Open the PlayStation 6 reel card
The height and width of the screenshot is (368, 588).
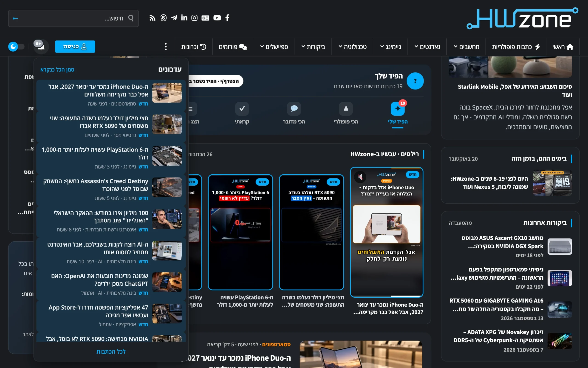(x=240, y=232)
